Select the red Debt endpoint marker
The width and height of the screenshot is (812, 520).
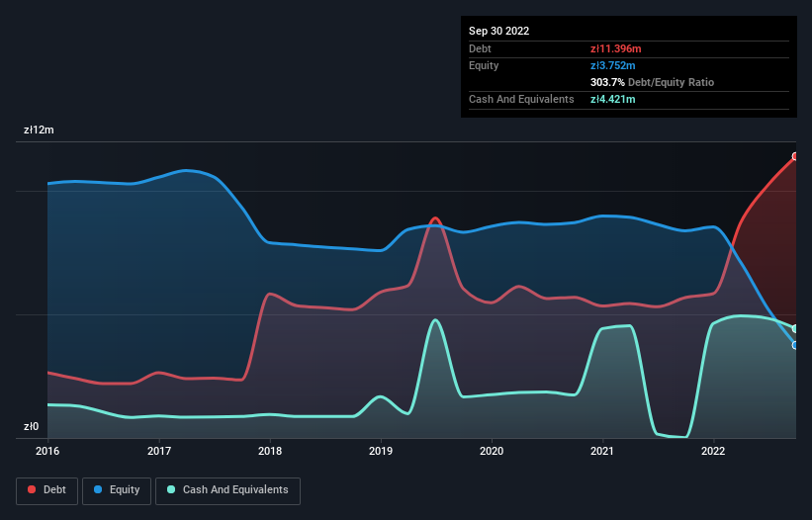pos(795,156)
